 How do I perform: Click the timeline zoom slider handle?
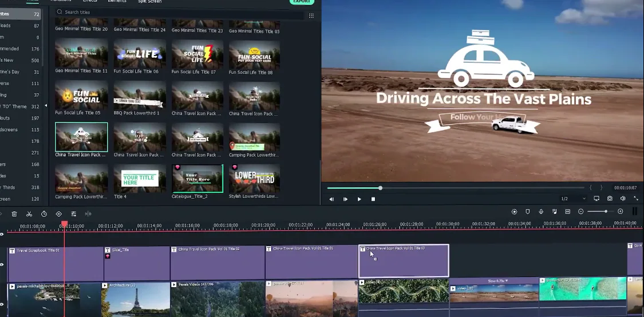tap(606, 212)
